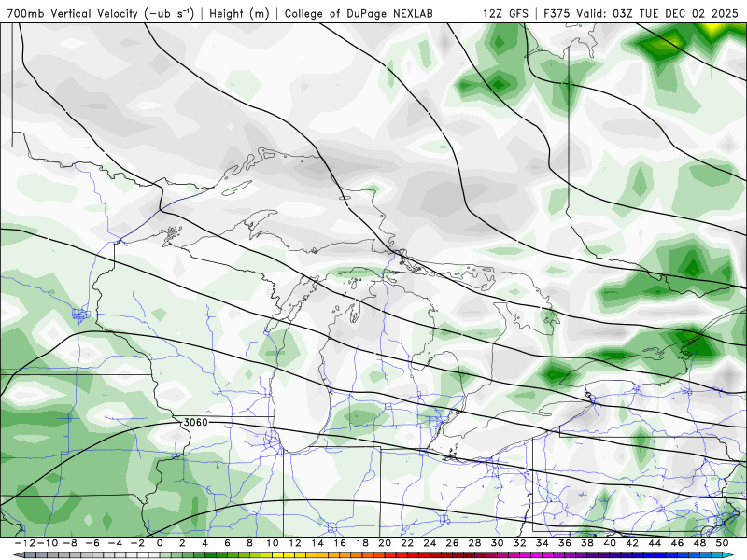The height and width of the screenshot is (560, 747).
Task: Click the "24" color scale value
Action: (430, 543)
